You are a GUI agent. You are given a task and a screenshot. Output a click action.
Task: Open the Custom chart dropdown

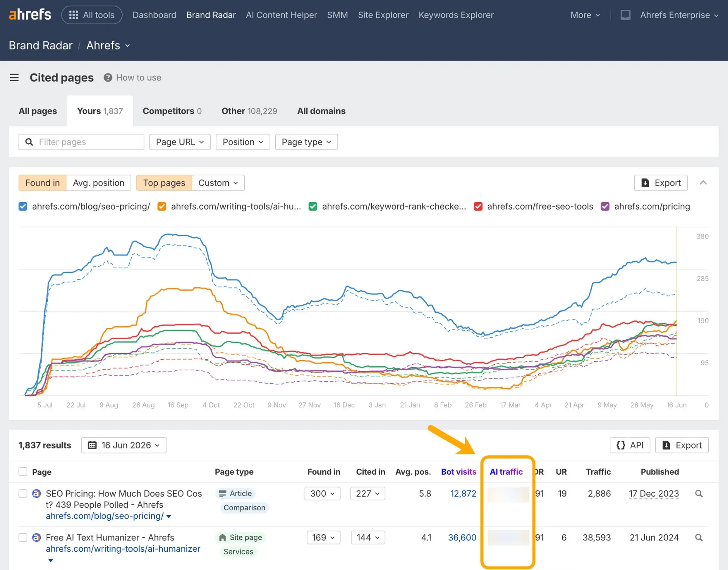click(218, 183)
